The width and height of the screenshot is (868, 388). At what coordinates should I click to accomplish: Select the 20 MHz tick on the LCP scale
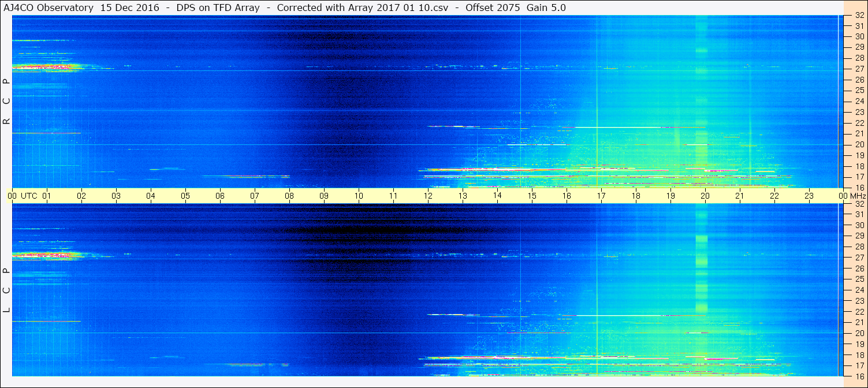pos(859,333)
